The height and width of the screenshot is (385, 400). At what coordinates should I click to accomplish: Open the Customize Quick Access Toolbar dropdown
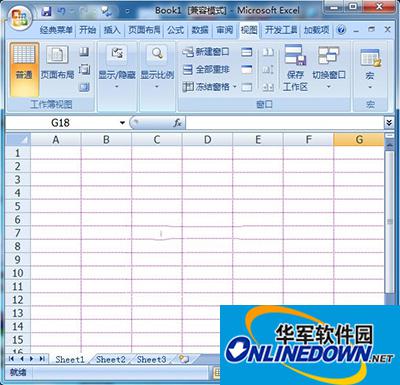tap(127, 12)
